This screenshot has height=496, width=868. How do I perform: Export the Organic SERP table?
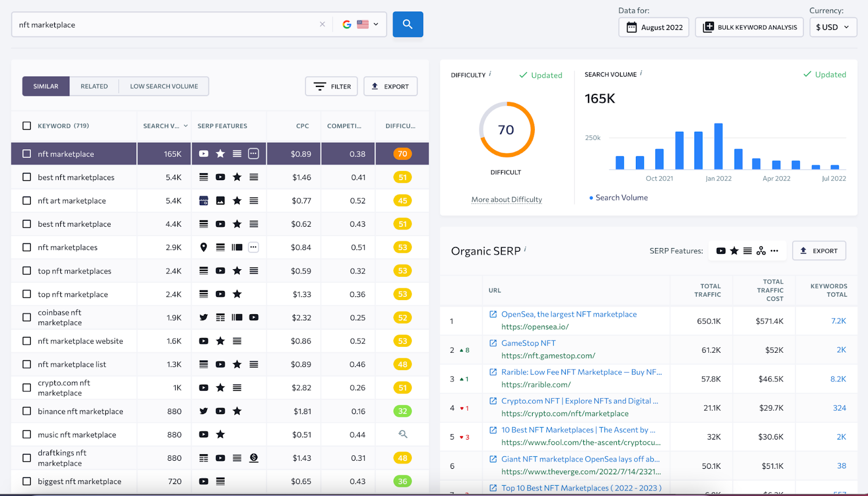819,251
